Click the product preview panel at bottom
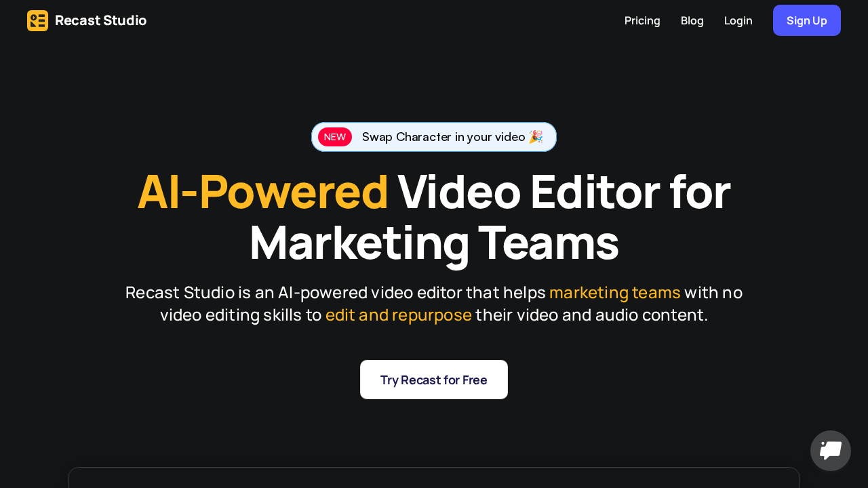The image size is (868, 488). coord(434,478)
